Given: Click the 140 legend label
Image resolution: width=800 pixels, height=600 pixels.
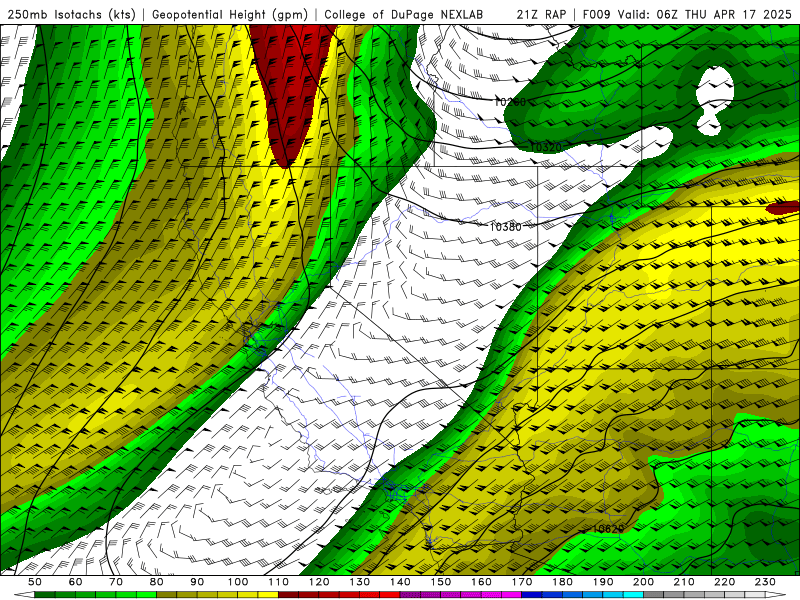Looking at the screenshot, I should 400,582.
